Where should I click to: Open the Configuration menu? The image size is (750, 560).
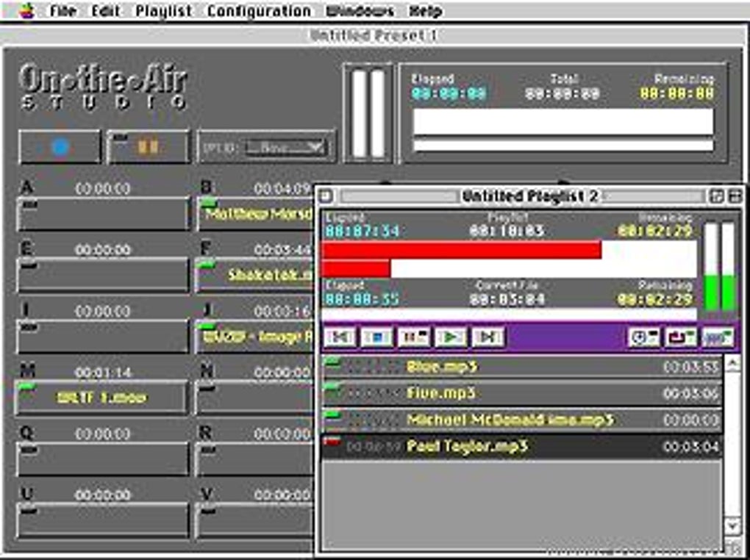coord(260,10)
